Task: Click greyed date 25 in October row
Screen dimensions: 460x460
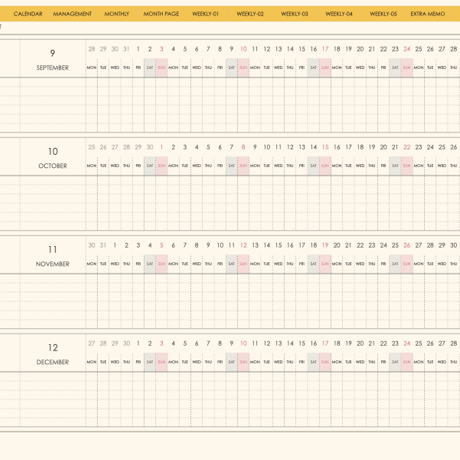Action: coord(92,147)
